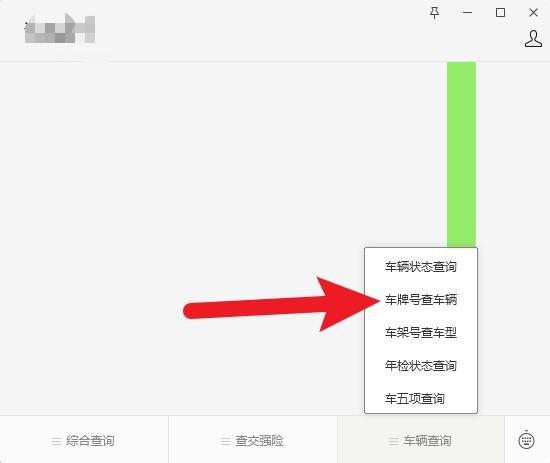Click the hamburger icon beside 综合查询
This screenshot has height=463, width=550.
click(56, 441)
